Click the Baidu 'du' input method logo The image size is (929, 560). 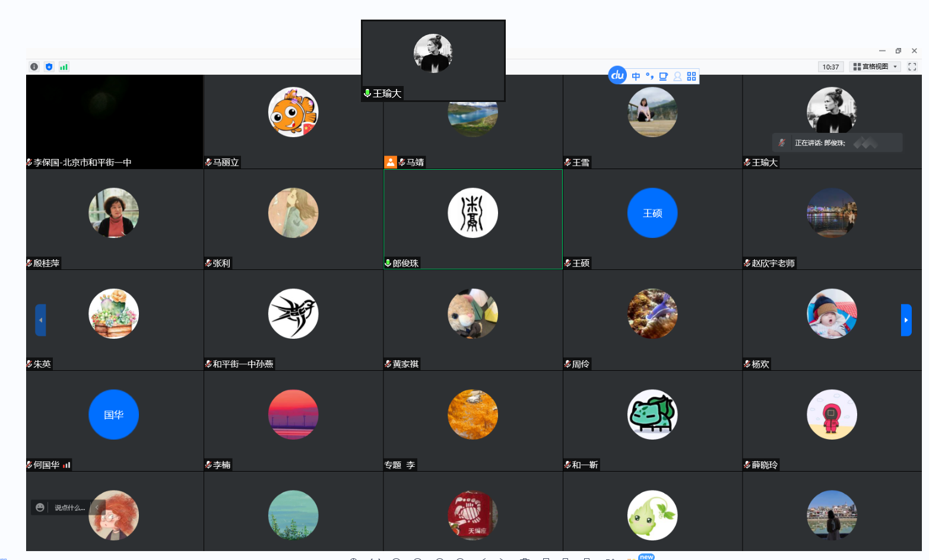click(x=617, y=75)
